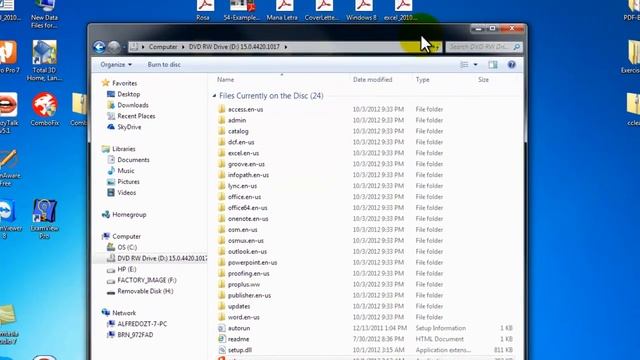Click Burn to disc

pyautogui.click(x=164, y=64)
